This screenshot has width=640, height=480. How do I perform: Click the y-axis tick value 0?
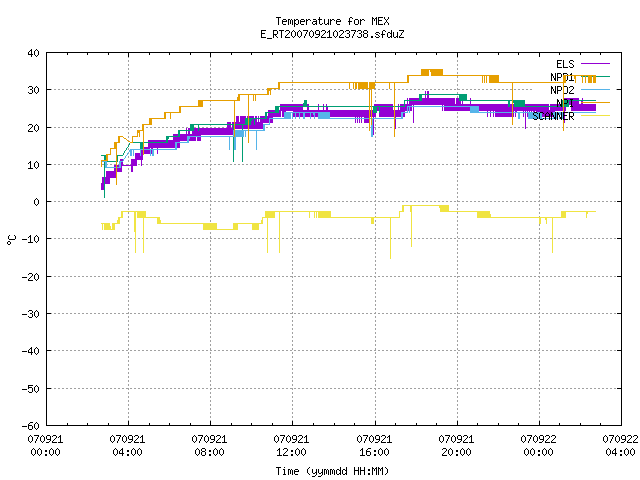click(x=37, y=202)
